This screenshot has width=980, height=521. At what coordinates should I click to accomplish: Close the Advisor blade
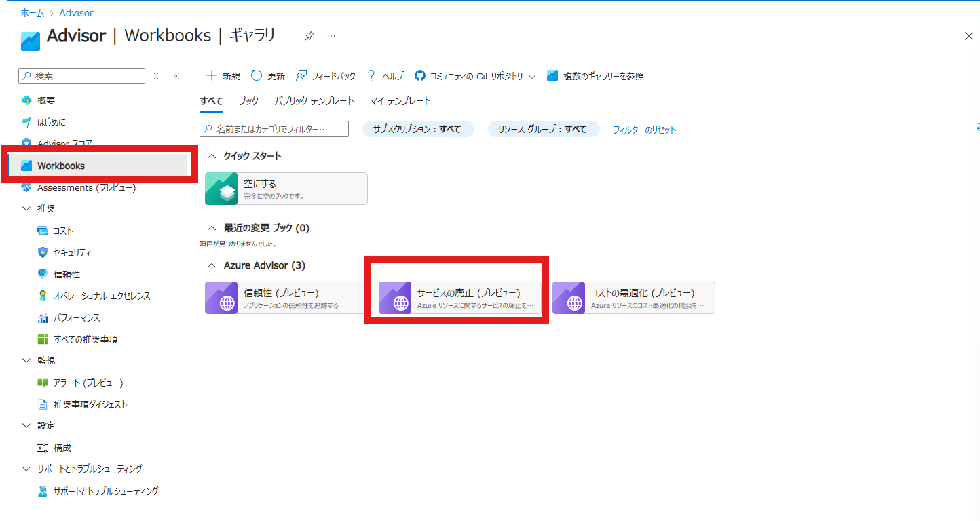point(968,36)
